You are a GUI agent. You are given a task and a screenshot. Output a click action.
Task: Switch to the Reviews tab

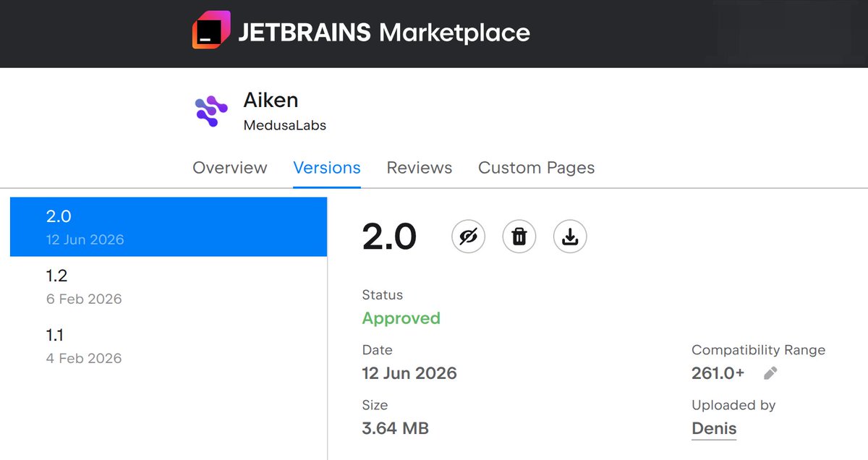(x=420, y=168)
